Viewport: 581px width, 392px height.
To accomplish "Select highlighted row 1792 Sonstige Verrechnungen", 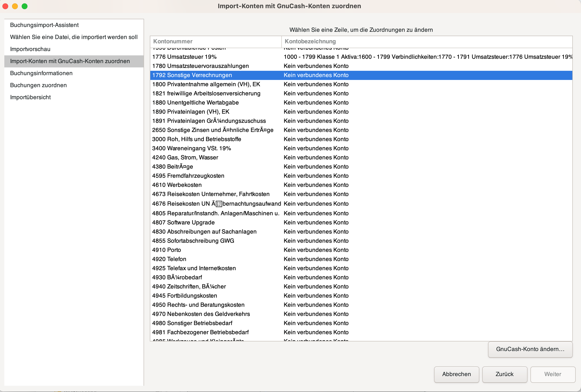I will click(361, 75).
